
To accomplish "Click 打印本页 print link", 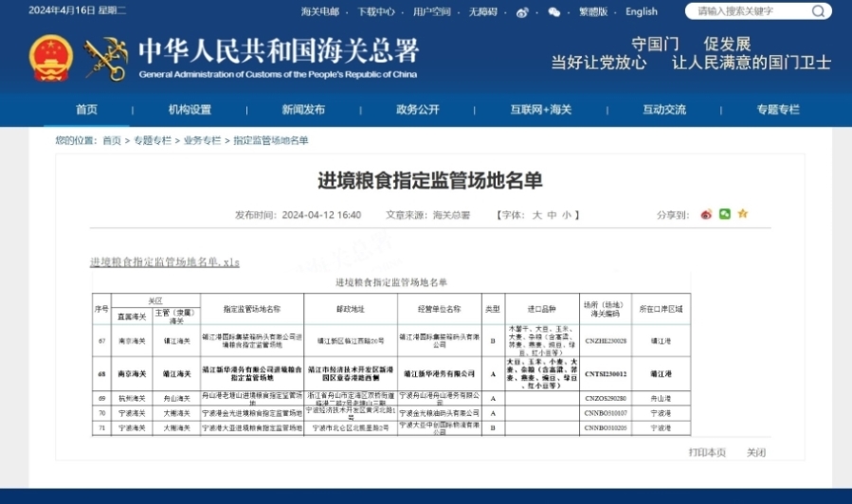I will point(707,453).
